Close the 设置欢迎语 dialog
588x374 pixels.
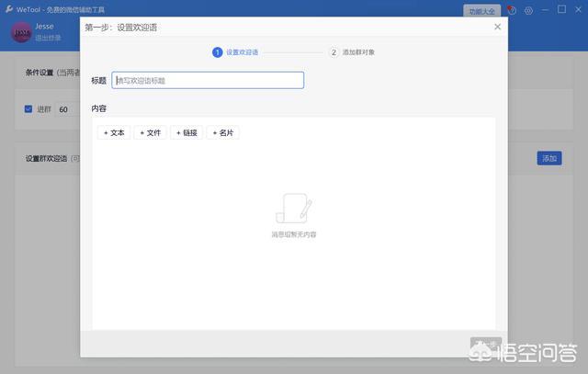click(498, 27)
